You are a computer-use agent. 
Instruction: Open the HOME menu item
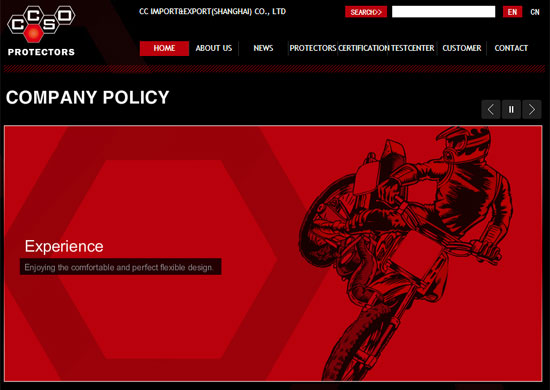pos(164,48)
